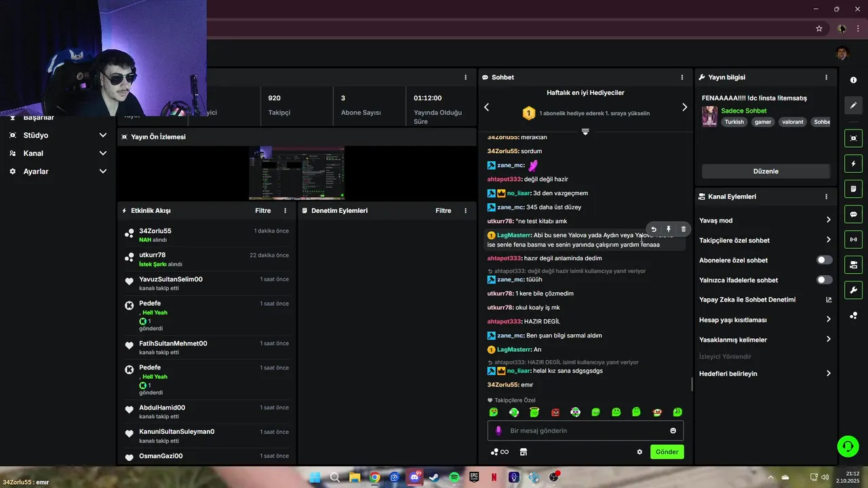Open AI chat moderation external link icon

tap(829, 300)
